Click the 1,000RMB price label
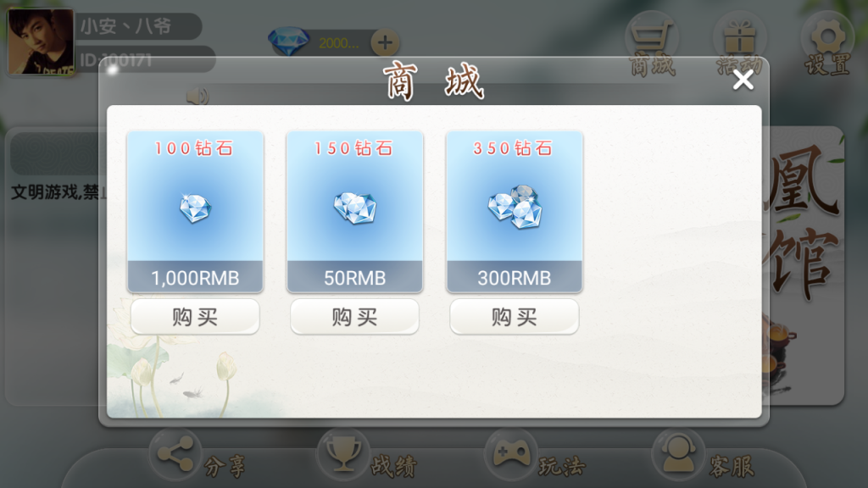This screenshot has width=868, height=488. [195, 277]
